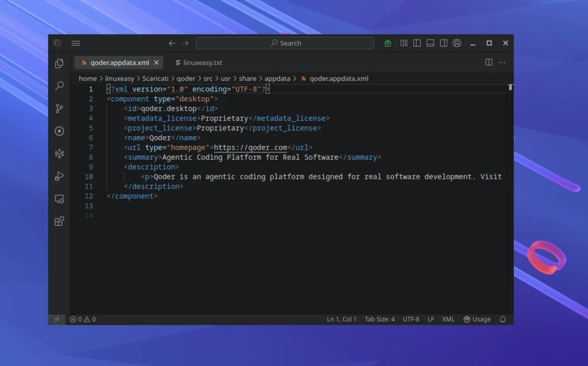Open the editor actions ellipsis menu
This screenshot has height=366, width=588.
coord(503,62)
